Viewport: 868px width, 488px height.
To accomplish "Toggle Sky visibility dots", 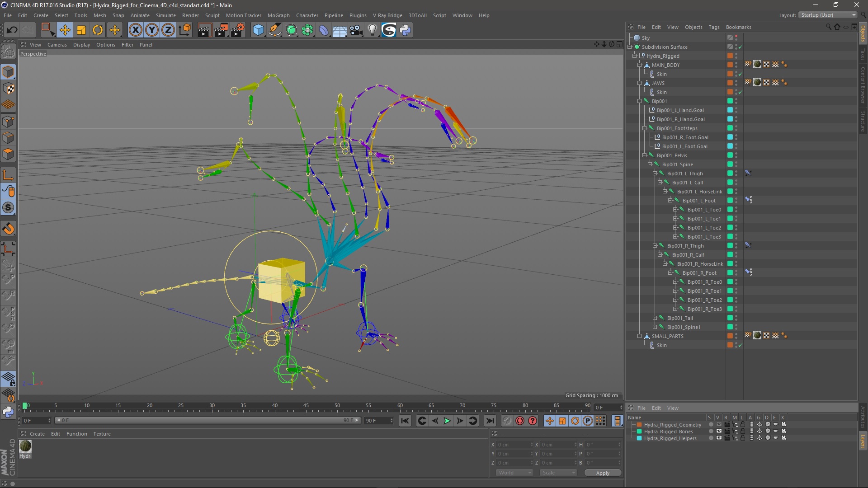I will pos(736,38).
